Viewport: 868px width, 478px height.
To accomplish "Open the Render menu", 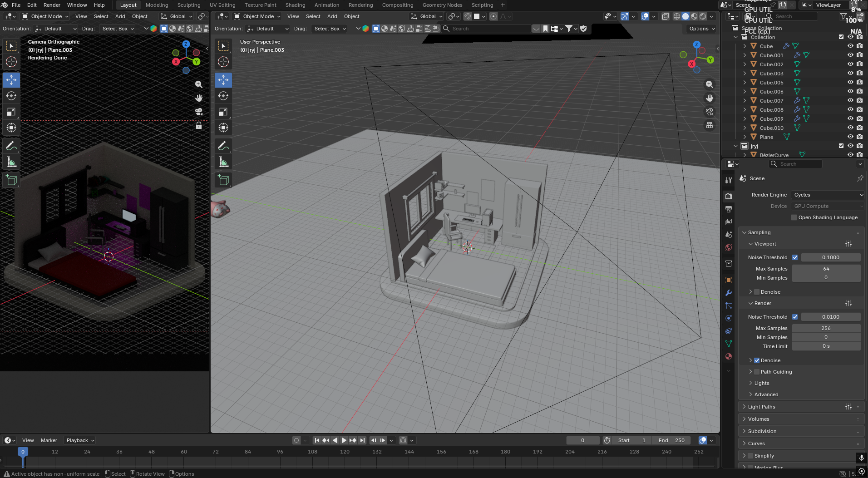I will (x=52, y=5).
